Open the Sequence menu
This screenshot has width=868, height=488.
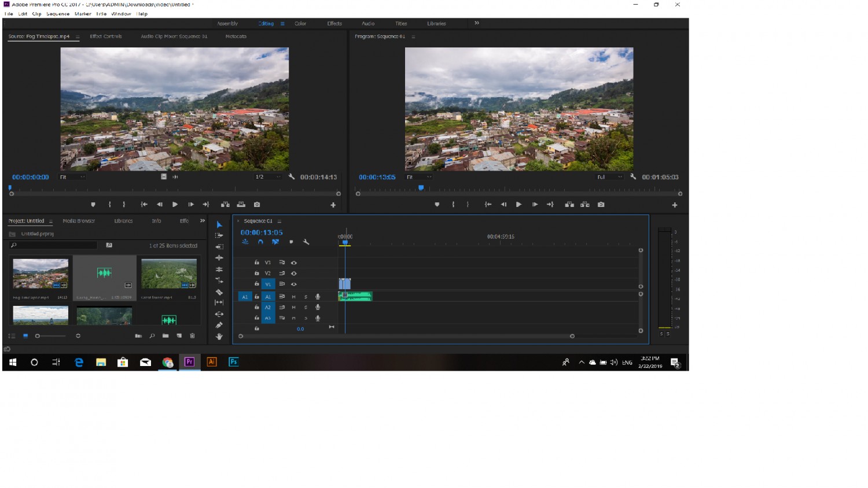58,14
